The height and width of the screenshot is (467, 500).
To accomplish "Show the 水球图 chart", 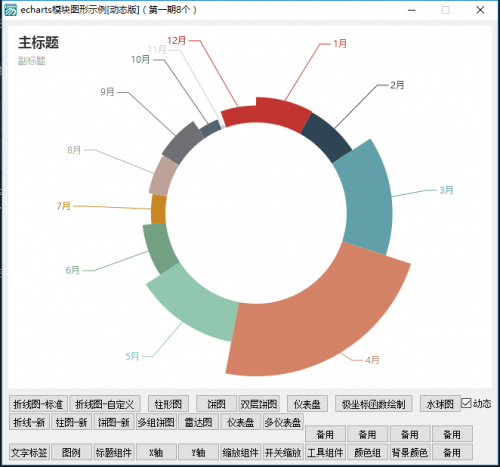I will pyautogui.click(x=440, y=404).
